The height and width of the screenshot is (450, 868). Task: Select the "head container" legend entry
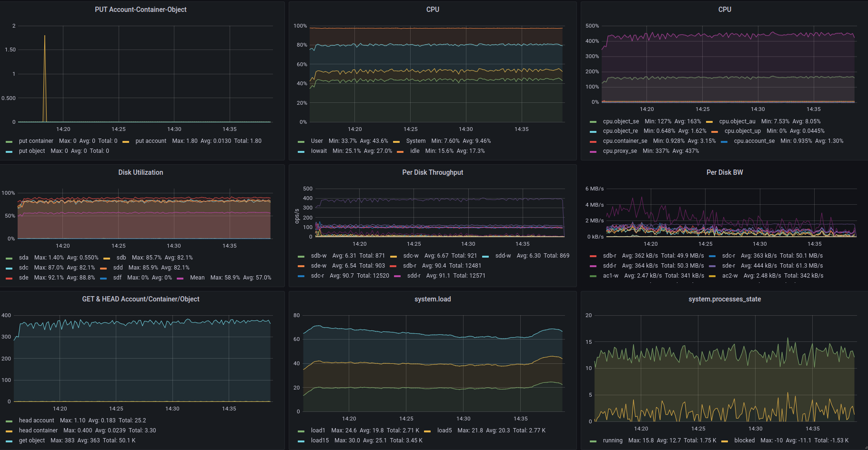(x=38, y=430)
